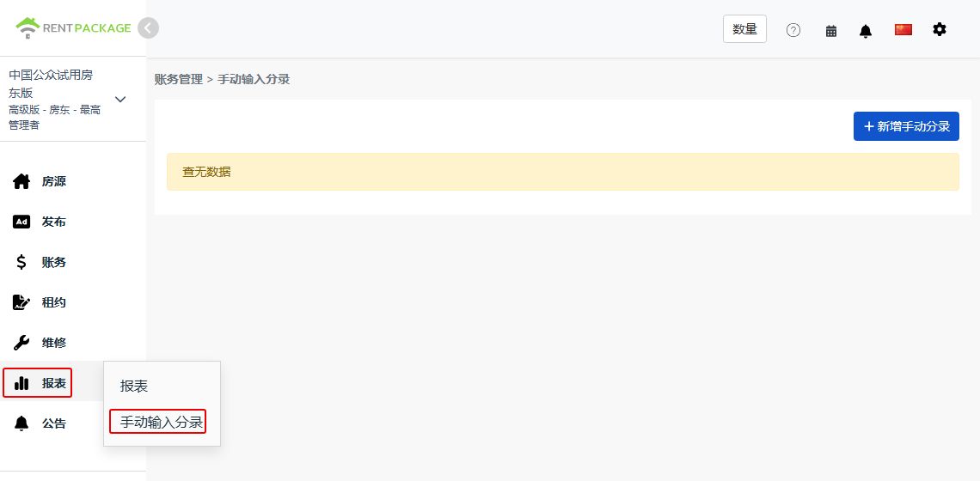Click the 数量 button in header
This screenshot has height=481, width=980.
pos(745,28)
